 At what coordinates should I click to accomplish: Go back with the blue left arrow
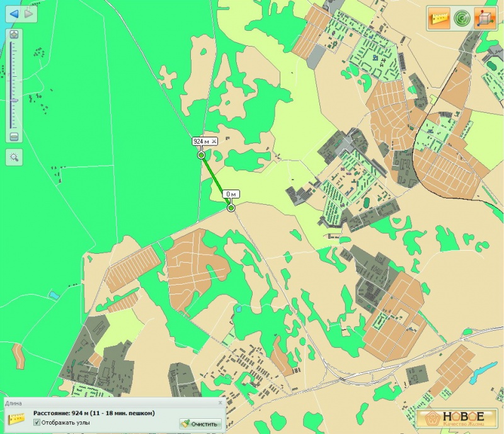[x=14, y=14]
